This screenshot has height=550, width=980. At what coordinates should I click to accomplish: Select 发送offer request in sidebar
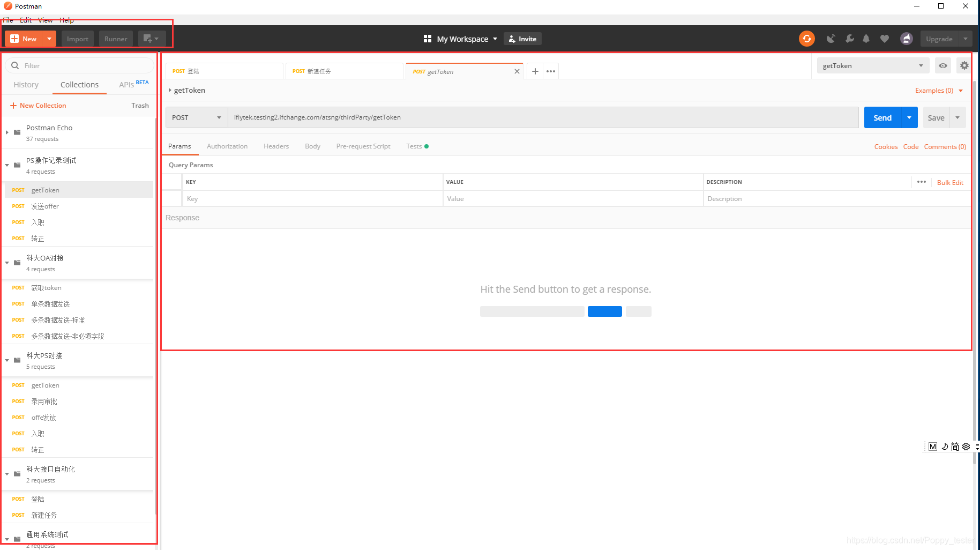[78, 206]
